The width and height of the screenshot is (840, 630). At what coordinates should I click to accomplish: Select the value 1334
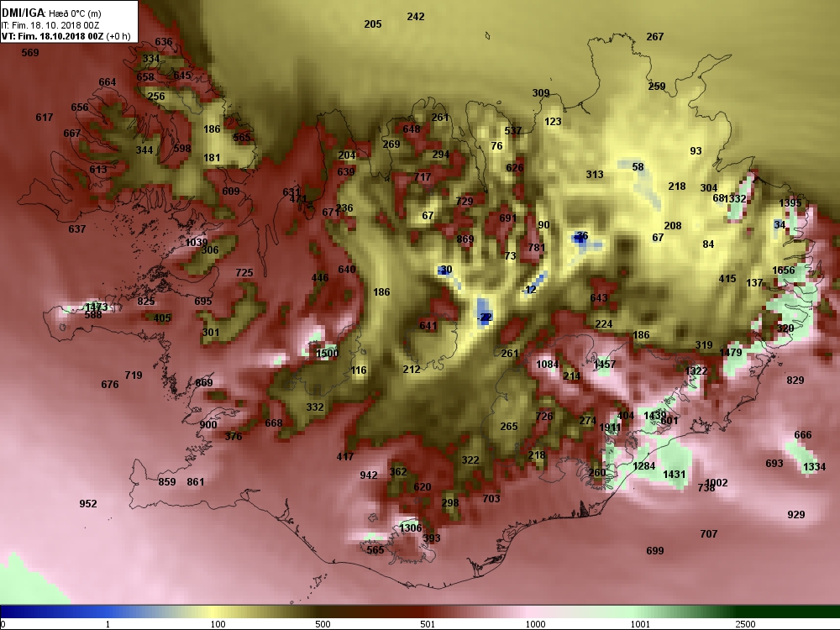pos(814,467)
